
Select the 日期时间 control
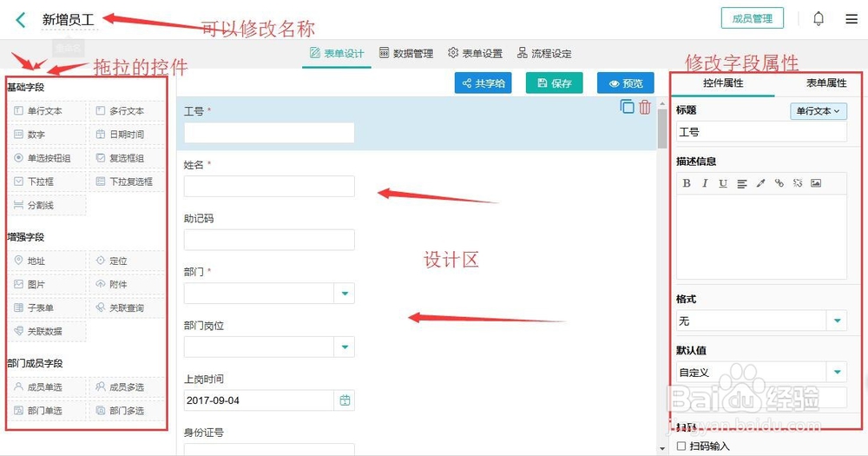(x=128, y=135)
